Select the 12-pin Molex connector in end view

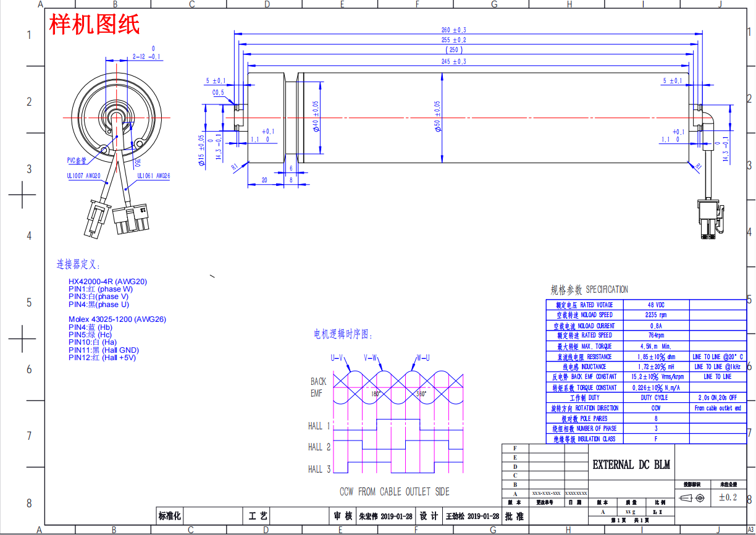[132, 220]
